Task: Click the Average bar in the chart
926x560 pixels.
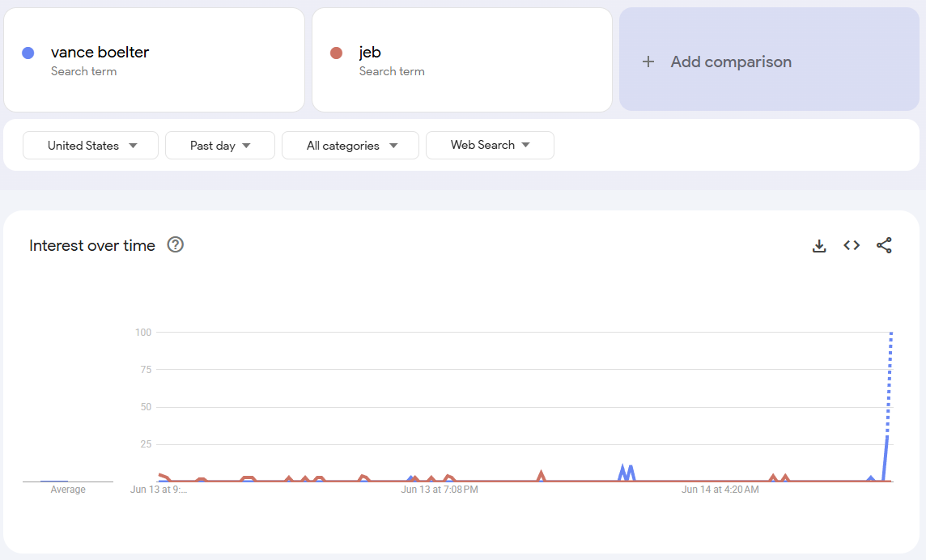Action: [x=54, y=481]
